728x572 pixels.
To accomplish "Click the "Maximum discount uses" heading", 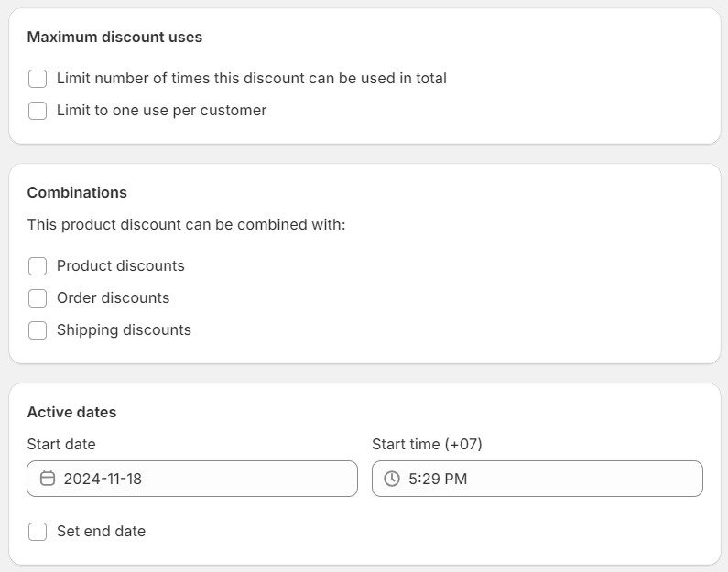I will tap(114, 38).
